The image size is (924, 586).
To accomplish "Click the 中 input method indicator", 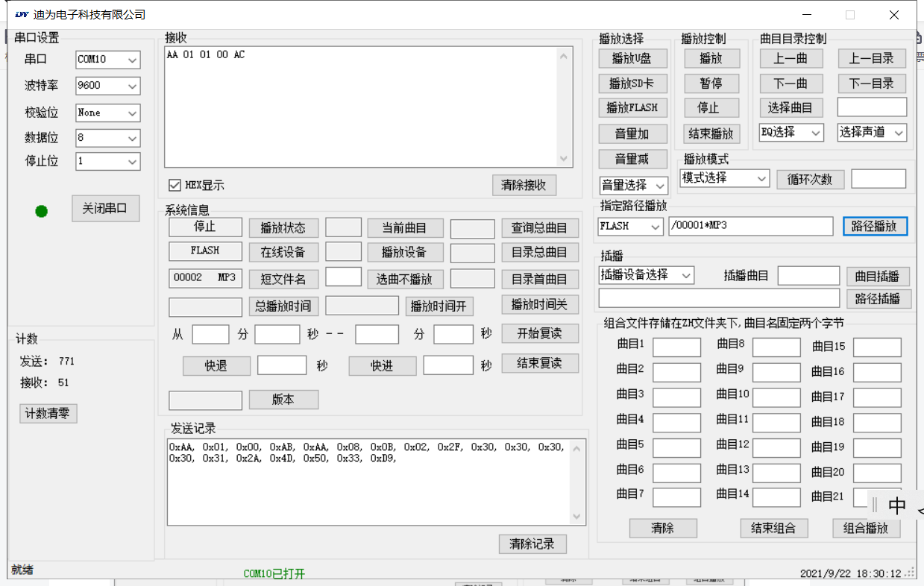I will click(x=898, y=505).
